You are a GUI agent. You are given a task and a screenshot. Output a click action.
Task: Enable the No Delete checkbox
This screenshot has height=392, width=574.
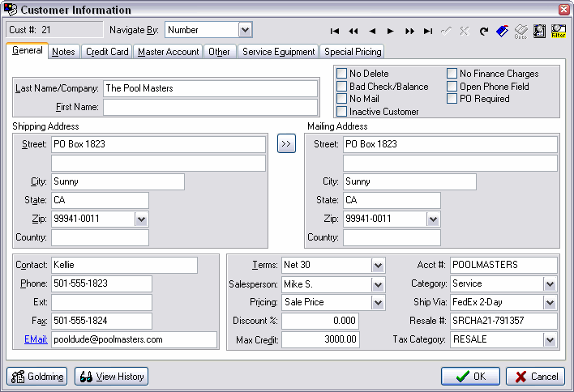coord(341,74)
